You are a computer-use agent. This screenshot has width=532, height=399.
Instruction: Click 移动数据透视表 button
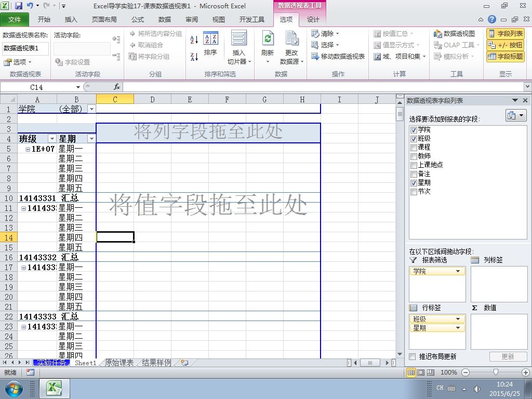(x=338, y=56)
